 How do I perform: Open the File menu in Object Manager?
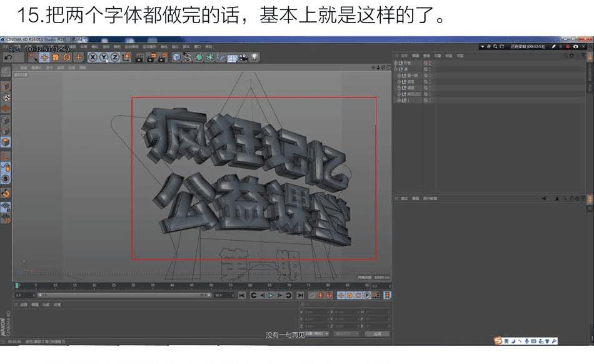click(404, 56)
